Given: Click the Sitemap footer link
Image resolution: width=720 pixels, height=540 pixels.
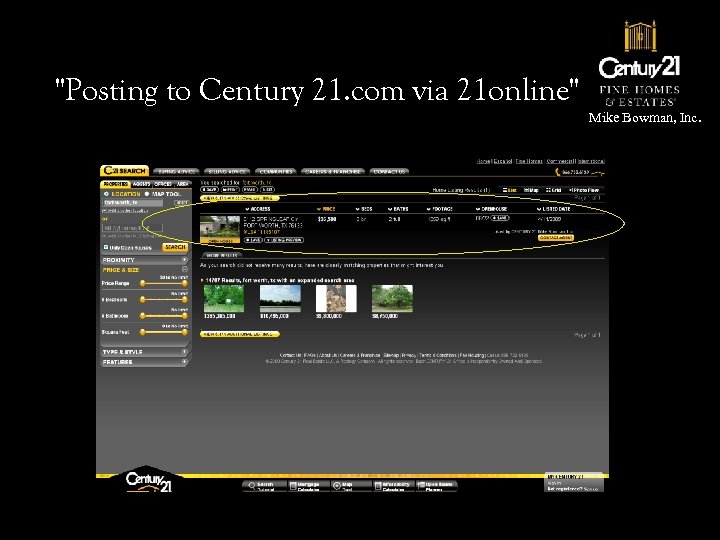Looking at the screenshot, I should (x=391, y=355).
